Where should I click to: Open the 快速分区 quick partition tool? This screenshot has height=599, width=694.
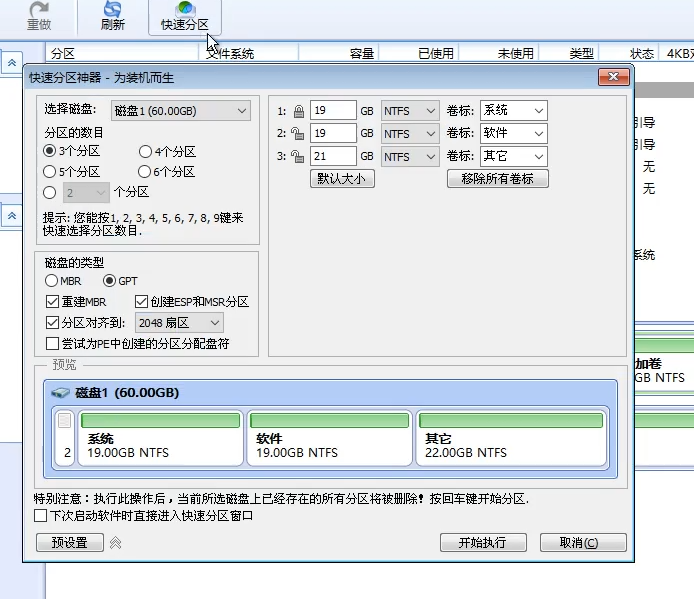(x=185, y=17)
